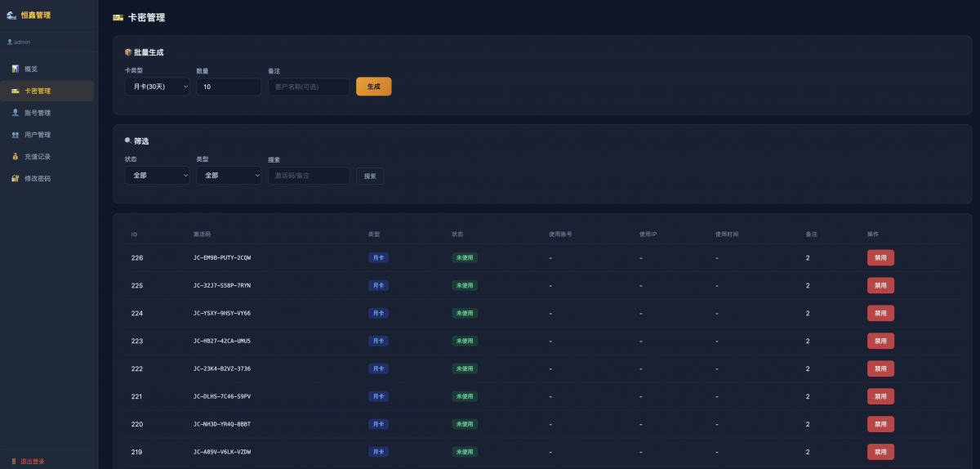Viewport: 980px width, 469px height.
Task: Click 禁用 button for row 225
Action: (x=880, y=286)
